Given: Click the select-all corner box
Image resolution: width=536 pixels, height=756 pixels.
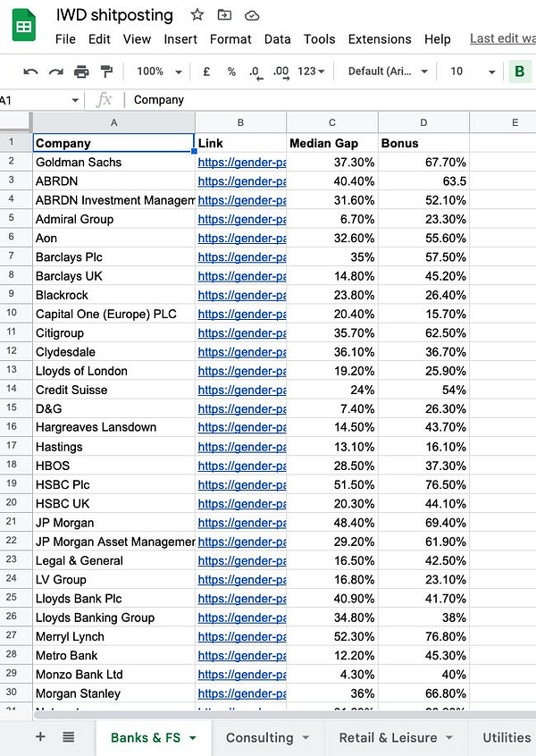Looking at the screenshot, I should [x=15, y=122].
